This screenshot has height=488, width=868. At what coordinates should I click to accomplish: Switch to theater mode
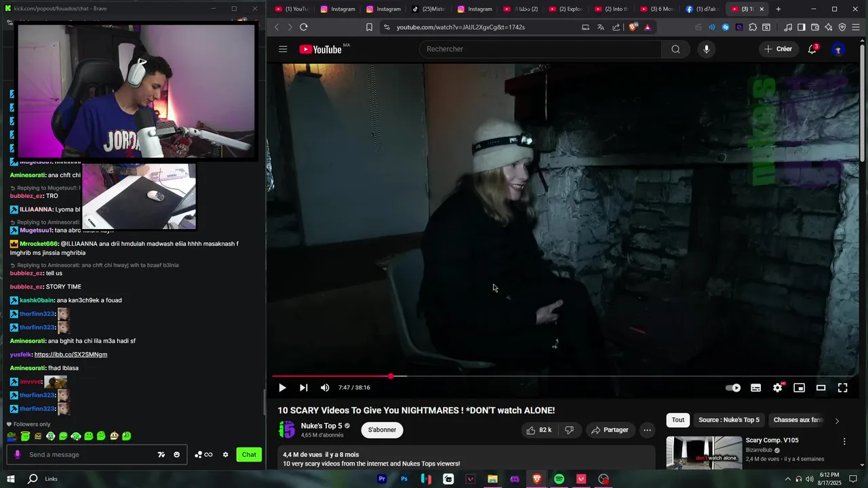pos(821,388)
